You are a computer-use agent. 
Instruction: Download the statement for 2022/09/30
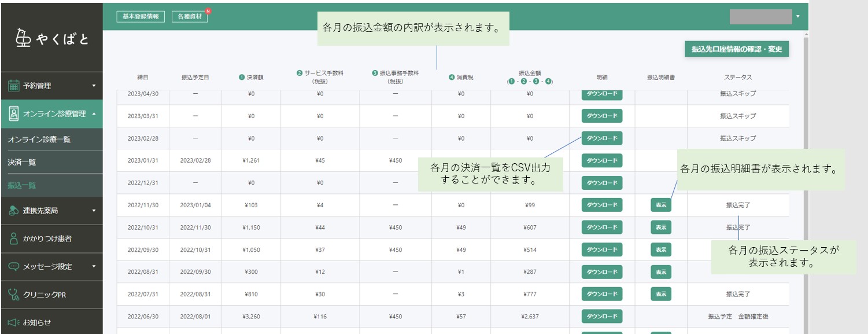602,249
